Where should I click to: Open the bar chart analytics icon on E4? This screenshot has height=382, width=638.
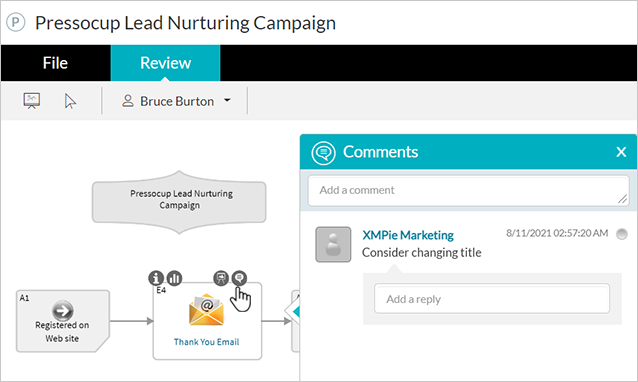point(175,278)
